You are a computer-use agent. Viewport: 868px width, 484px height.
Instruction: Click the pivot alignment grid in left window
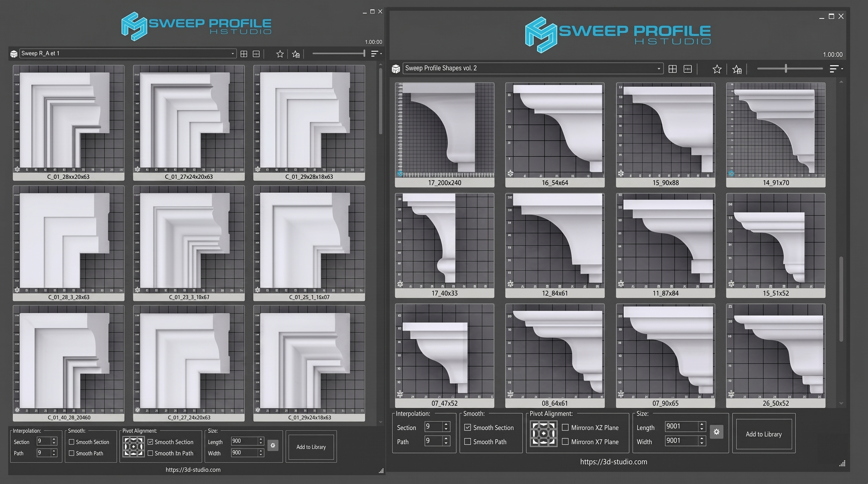133,447
